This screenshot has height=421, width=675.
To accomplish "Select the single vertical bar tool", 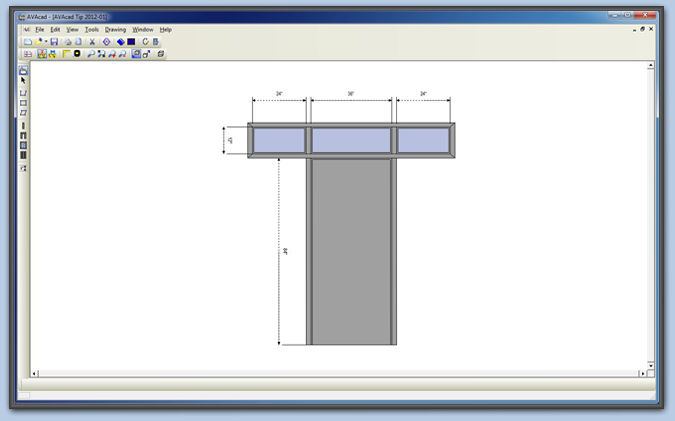I will pyautogui.click(x=23, y=126).
